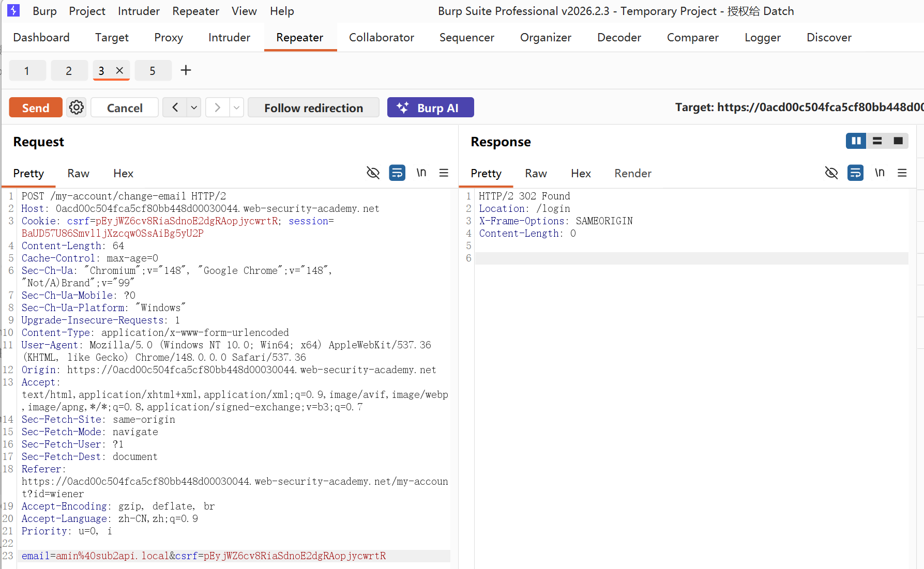Switch to the Collaborator tab
This screenshot has width=924, height=569.
point(382,37)
